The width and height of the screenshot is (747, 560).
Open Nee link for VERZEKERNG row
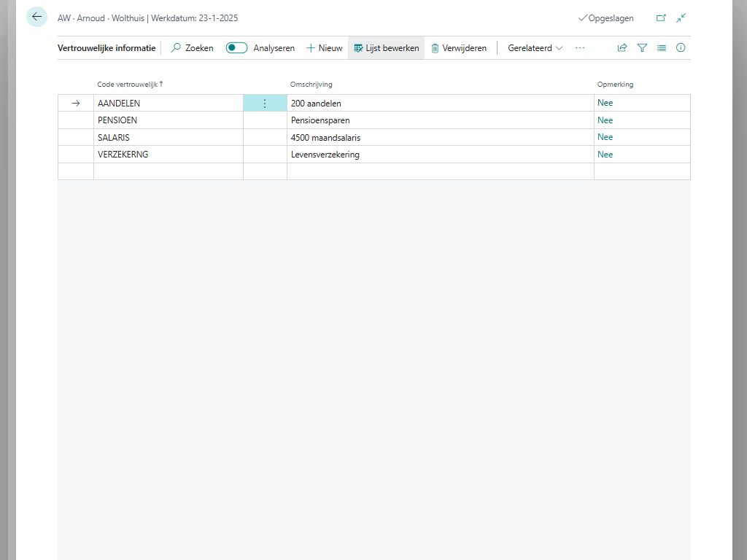(x=605, y=155)
